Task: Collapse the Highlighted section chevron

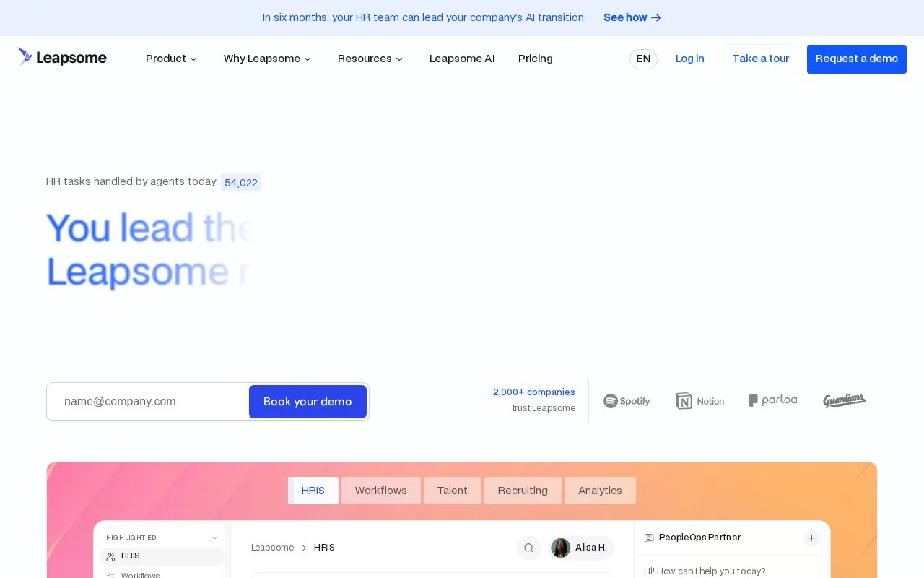Action: tap(214, 538)
